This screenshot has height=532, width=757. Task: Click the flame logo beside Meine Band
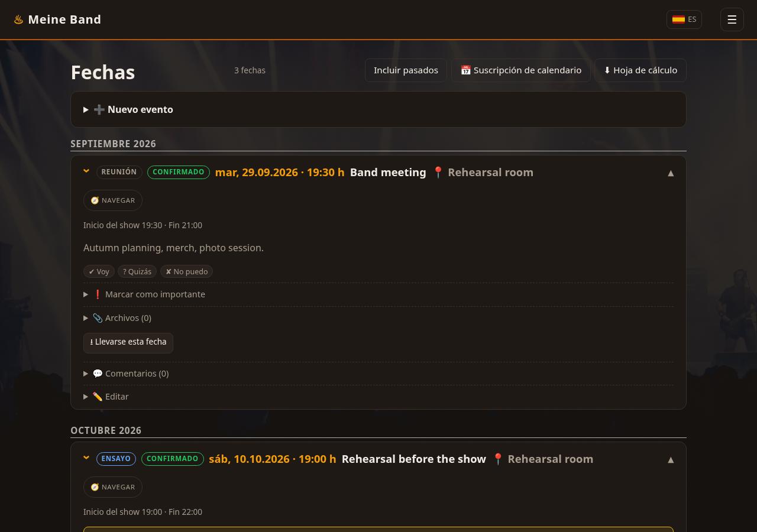18,20
